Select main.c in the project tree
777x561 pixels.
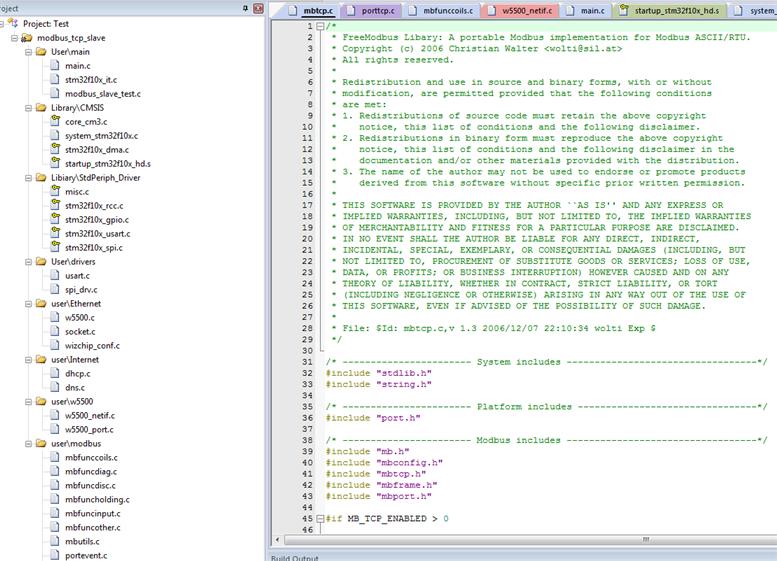(x=77, y=65)
